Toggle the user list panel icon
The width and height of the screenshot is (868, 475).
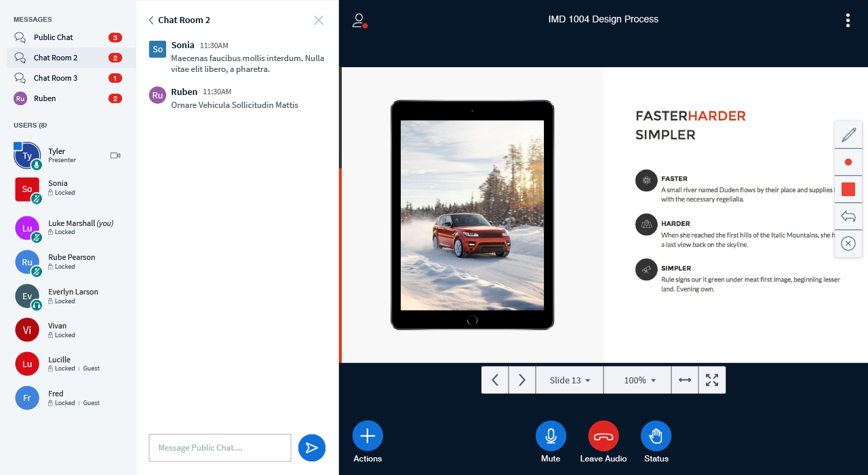click(x=359, y=20)
